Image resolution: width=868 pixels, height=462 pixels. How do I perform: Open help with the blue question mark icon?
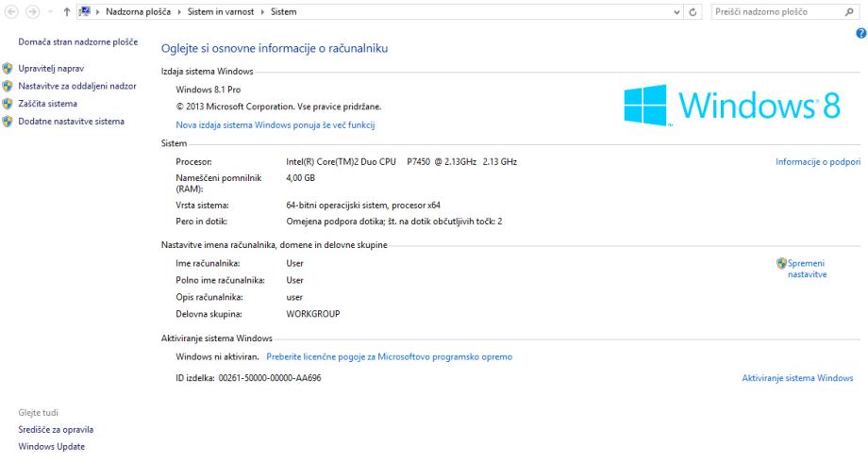click(860, 33)
